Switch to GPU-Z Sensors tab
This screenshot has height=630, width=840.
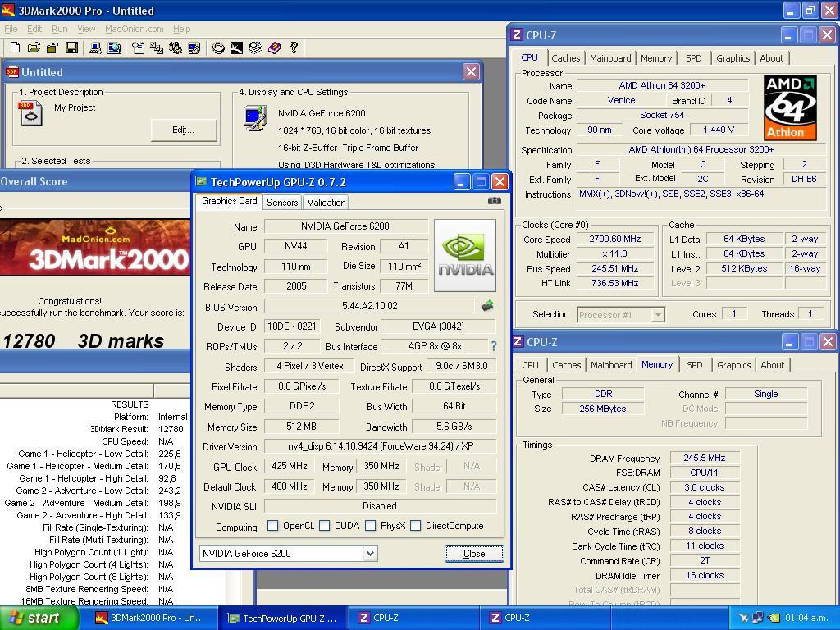[x=282, y=202]
